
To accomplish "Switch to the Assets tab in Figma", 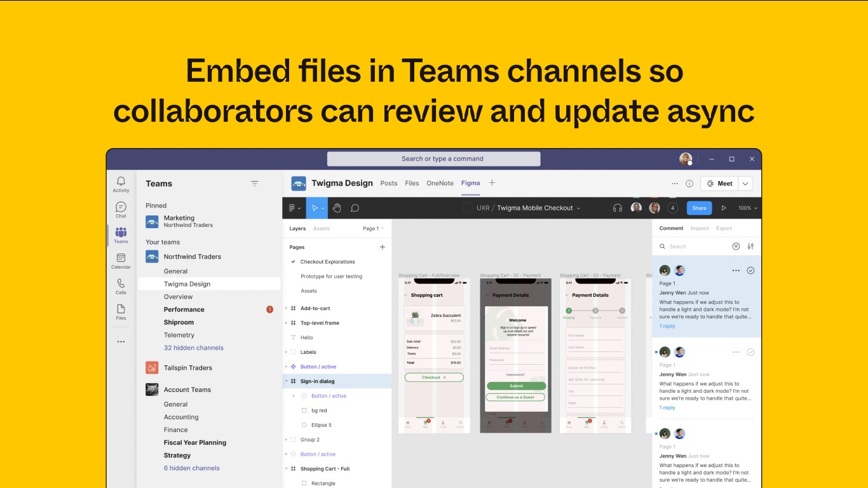I will click(x=321, y=229).
